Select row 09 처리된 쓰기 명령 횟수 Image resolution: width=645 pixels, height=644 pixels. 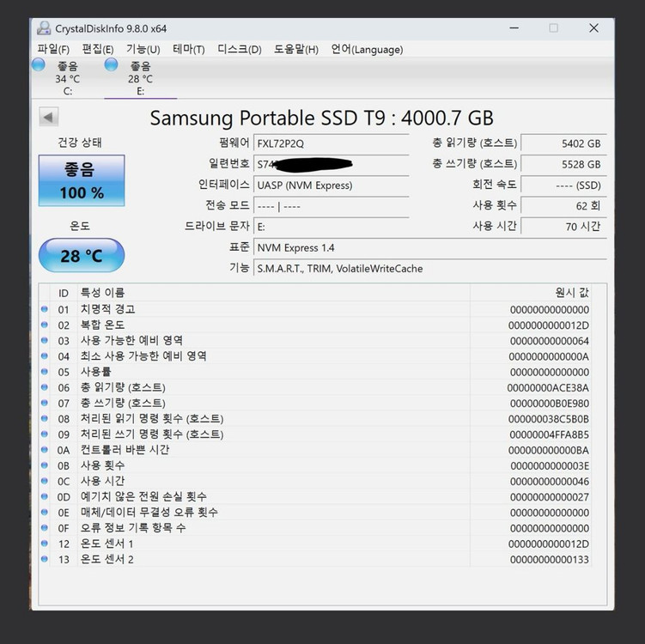[316, 434]
